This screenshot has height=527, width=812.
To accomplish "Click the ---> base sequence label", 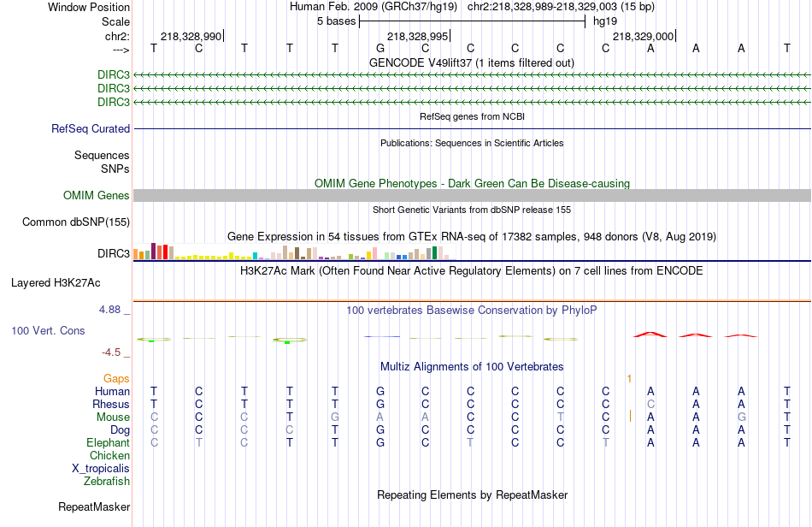I will click(x=121, y=50).
